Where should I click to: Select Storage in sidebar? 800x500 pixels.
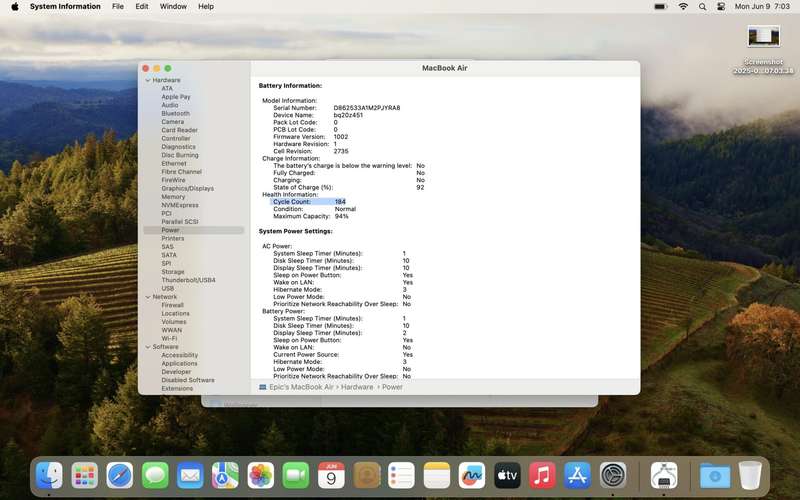173,272
